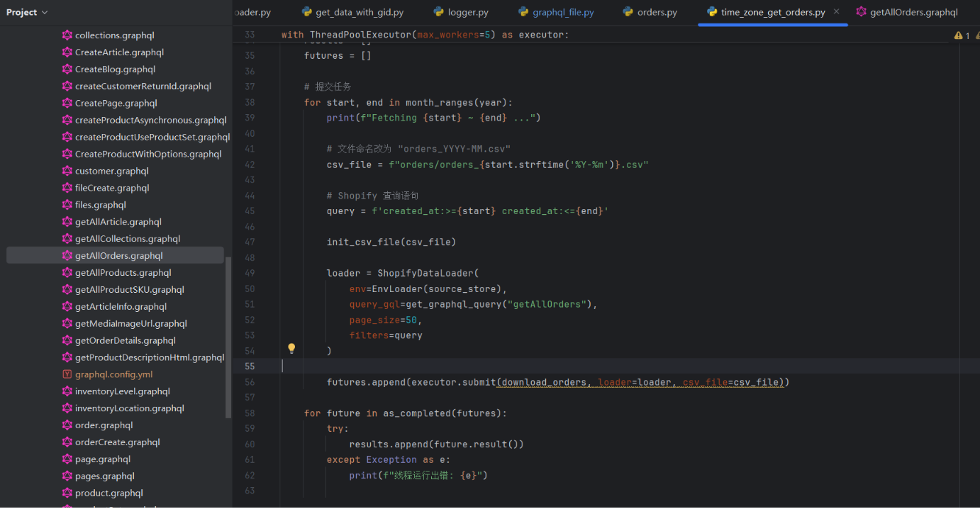Click the yellow YAML icon next to graphql.config.yml

(66, 374)
